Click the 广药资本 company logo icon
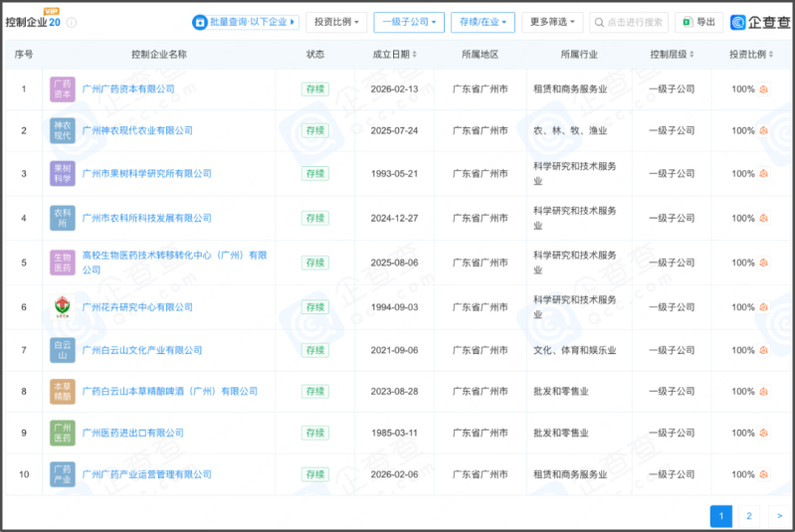Image resolution: width=795 pixels, height=532 pixels. [x=63, y=89]
